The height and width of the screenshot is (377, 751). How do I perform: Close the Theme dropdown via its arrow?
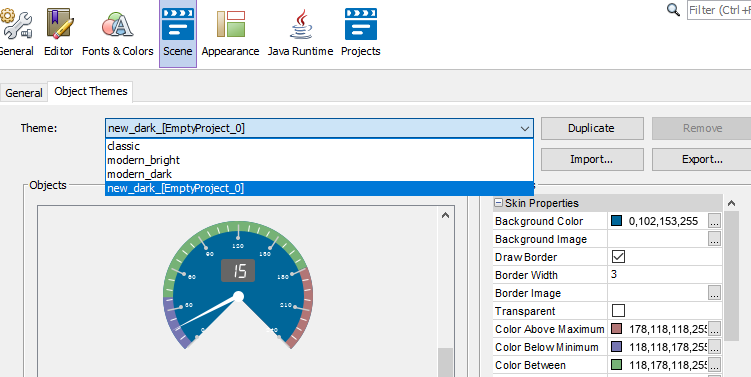click(525, 128)
